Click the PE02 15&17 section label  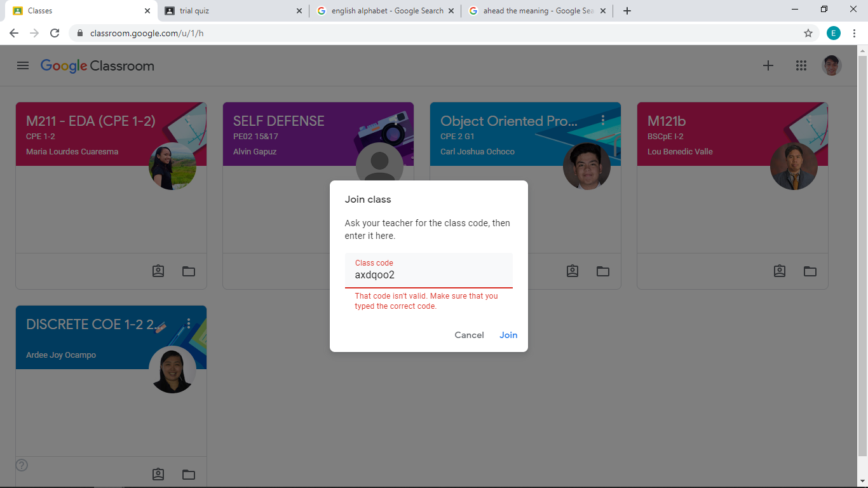click(255, 137)
